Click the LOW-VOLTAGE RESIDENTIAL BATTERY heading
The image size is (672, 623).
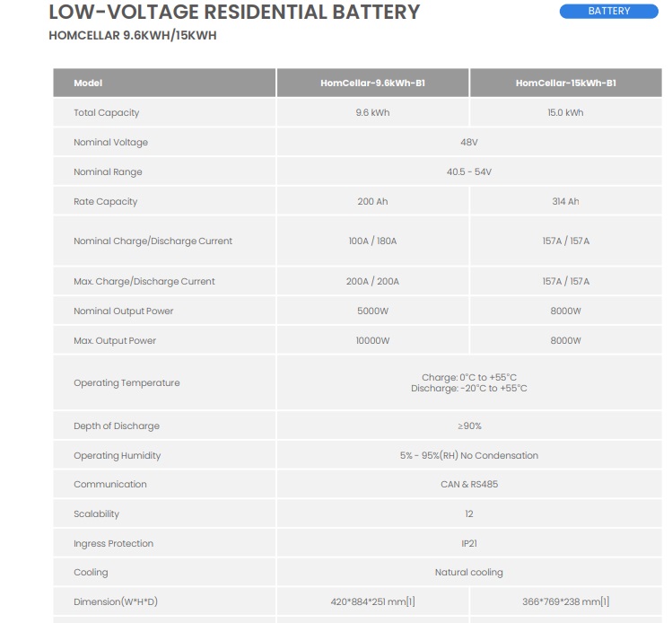234,12
